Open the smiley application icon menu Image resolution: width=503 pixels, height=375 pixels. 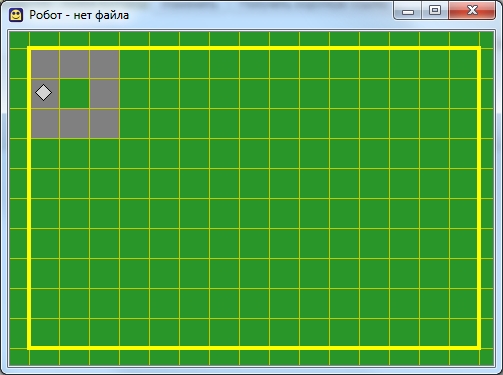click(x=16, y=15)
